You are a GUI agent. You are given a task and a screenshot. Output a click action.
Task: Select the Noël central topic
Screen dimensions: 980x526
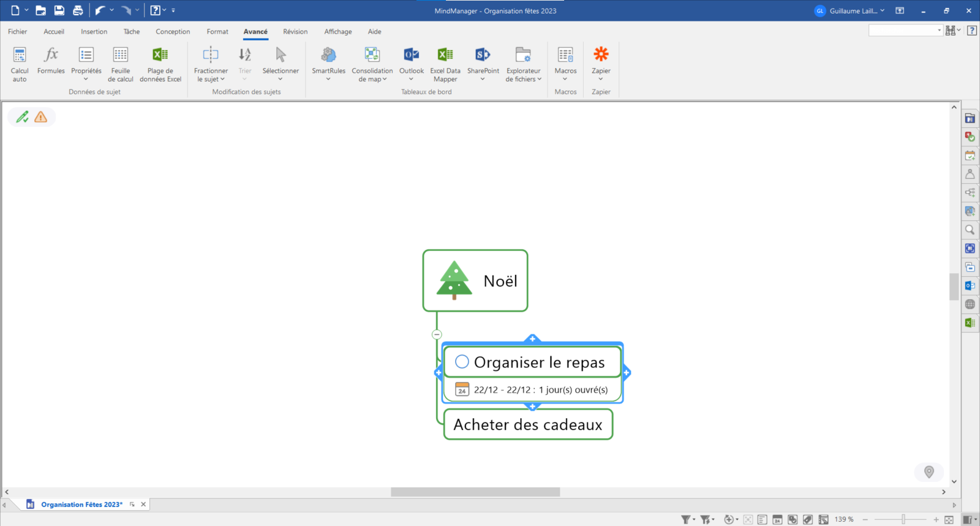[x=475, y=281]
